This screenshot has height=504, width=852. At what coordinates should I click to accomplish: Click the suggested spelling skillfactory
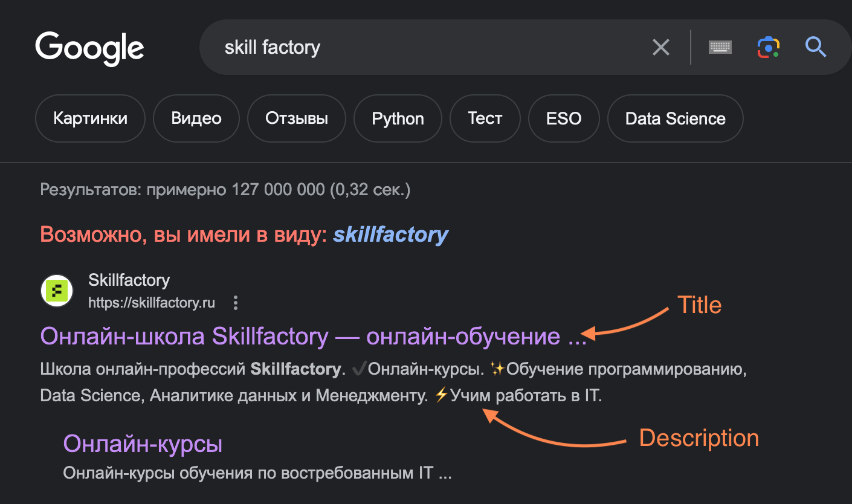391,234
